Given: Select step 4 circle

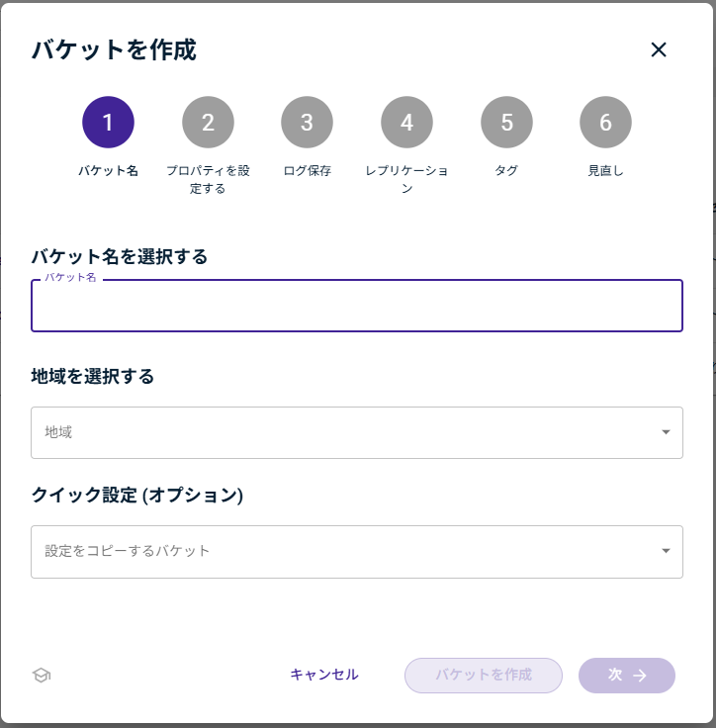Looking at the screenshot, I should [406, 122].
